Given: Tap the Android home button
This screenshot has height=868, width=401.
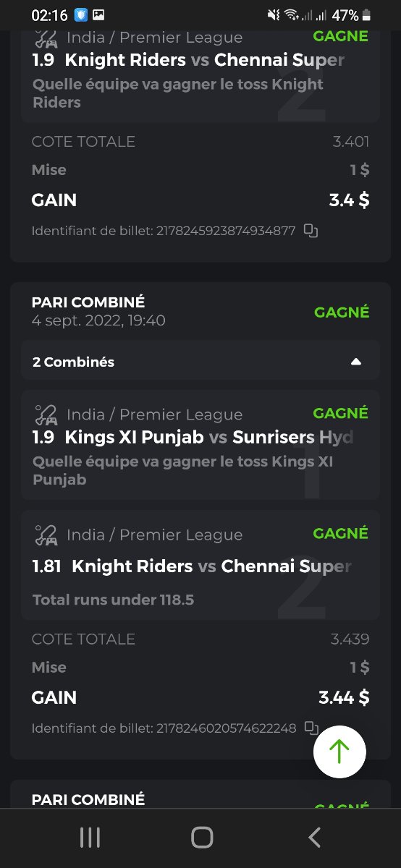Looking at the screenshot, I should click(x=202, y=838).
